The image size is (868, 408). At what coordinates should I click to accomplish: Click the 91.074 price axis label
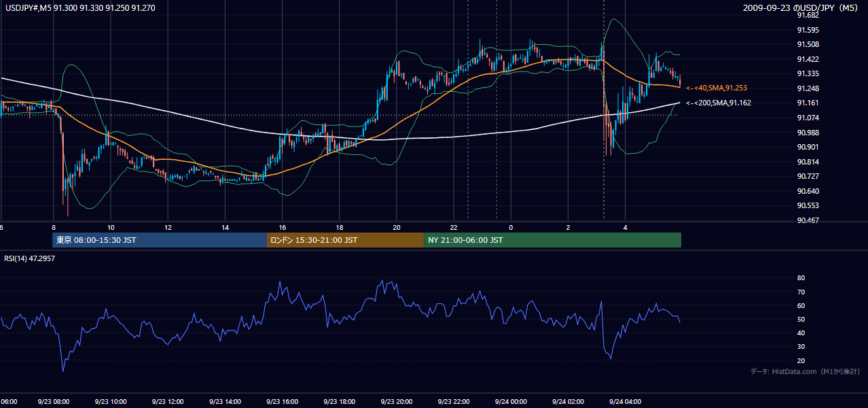809,118
